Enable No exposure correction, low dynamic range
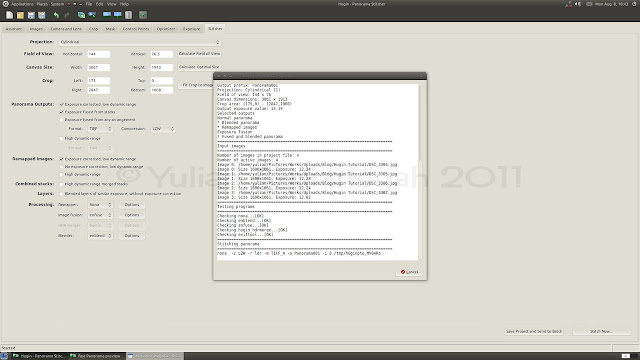640x360 pixels. point(62,167)
